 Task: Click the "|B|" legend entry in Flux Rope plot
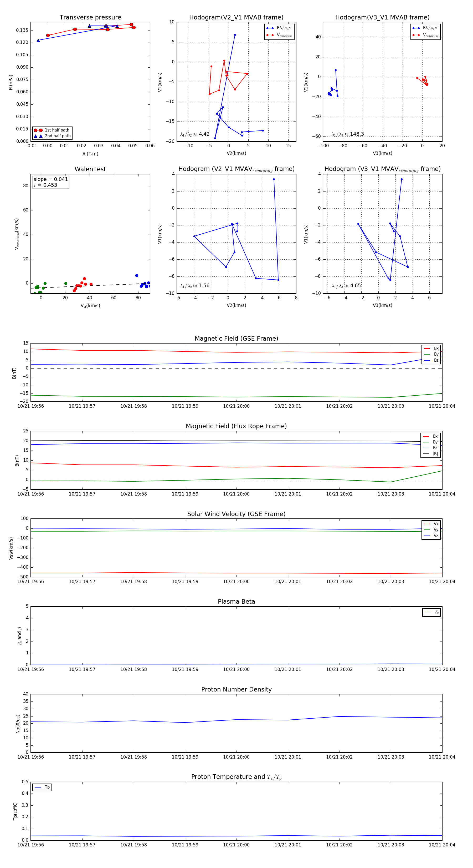(x=431, y=454)
